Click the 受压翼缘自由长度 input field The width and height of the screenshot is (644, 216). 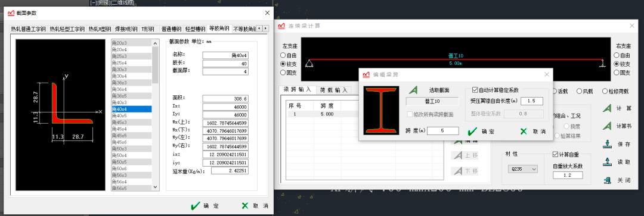[531, 101]
